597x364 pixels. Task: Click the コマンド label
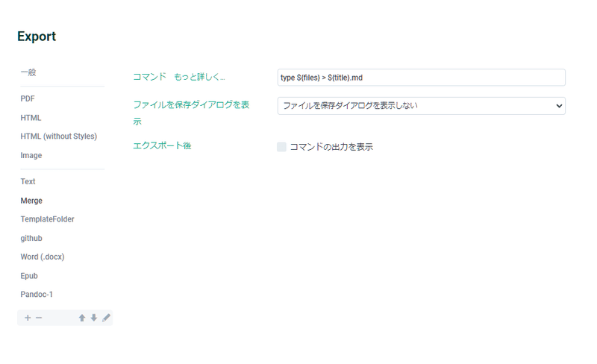(x=150, y=77)
